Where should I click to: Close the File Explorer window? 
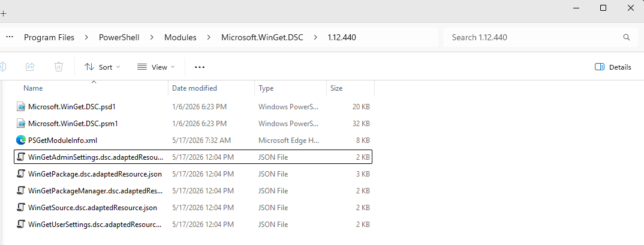630,8
